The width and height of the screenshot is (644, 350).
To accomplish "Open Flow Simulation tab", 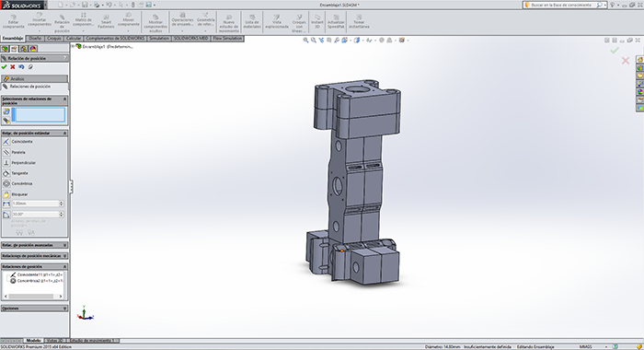I will [x=227, y=39].
